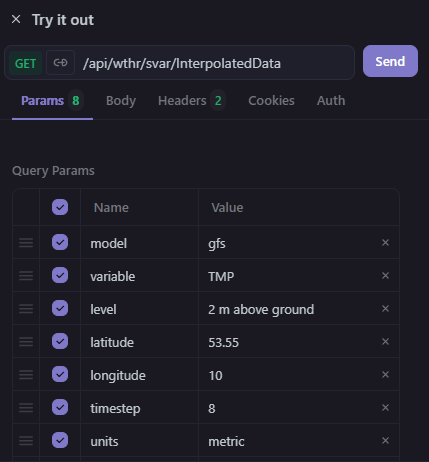Click the link icon beside GET
The height and width of the screenshot is (462, 429).
click(60, 63)
